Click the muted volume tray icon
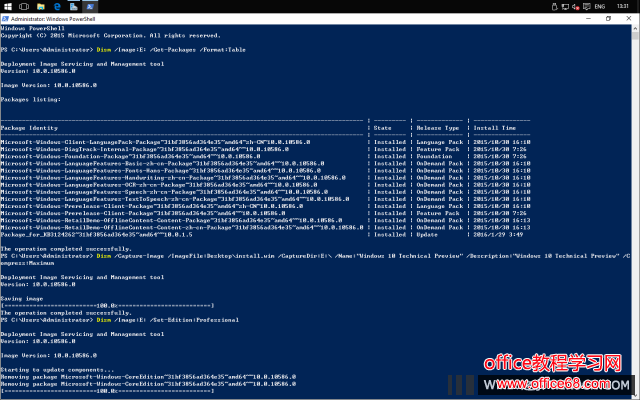 576,6
